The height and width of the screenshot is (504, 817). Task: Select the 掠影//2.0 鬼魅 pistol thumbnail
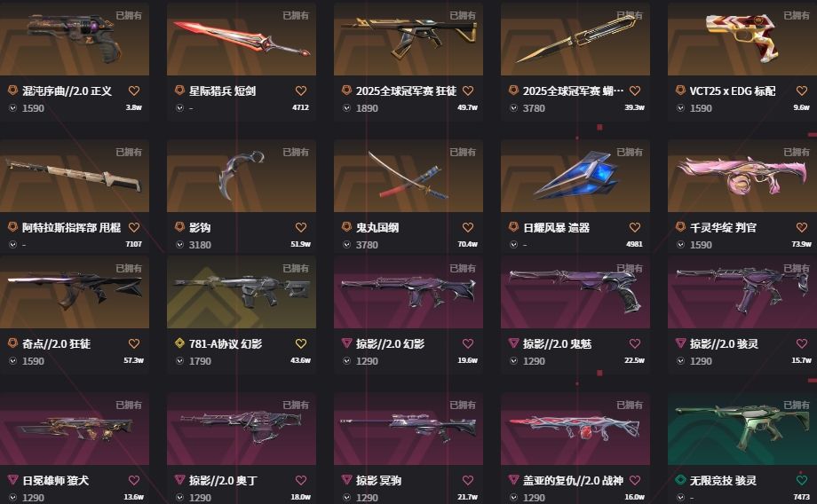coord(575,292)
